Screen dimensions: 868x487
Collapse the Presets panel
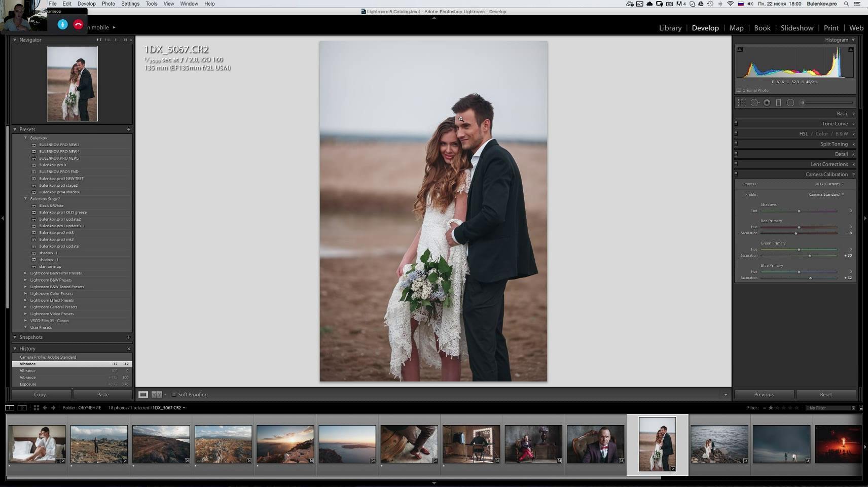(x=15, y=129)
